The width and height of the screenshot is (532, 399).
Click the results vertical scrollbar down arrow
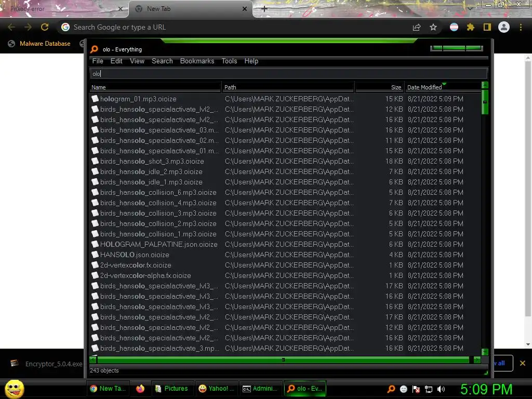[485, 352]
